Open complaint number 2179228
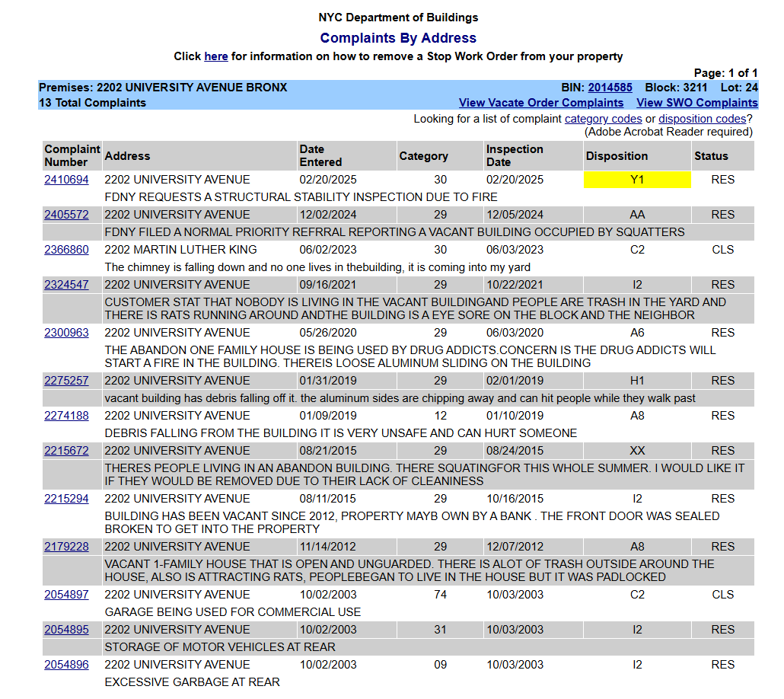 (x=66, y=547)
